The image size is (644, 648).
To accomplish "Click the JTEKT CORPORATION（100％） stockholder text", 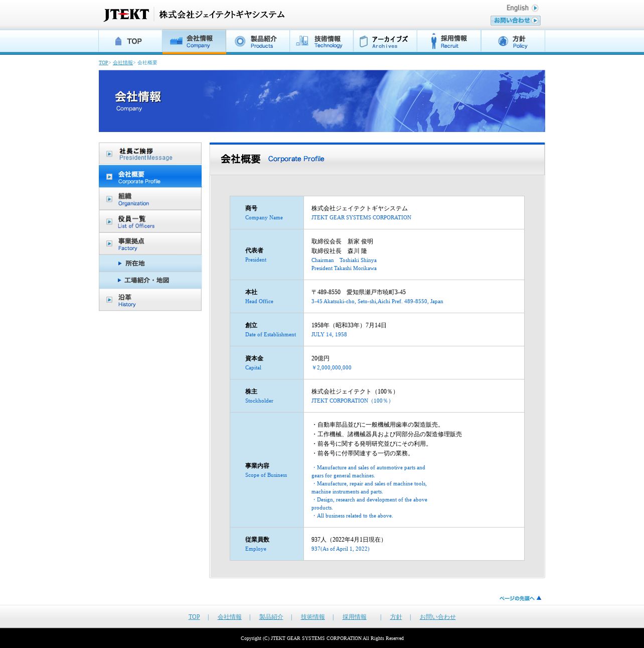I will (352, 401).
